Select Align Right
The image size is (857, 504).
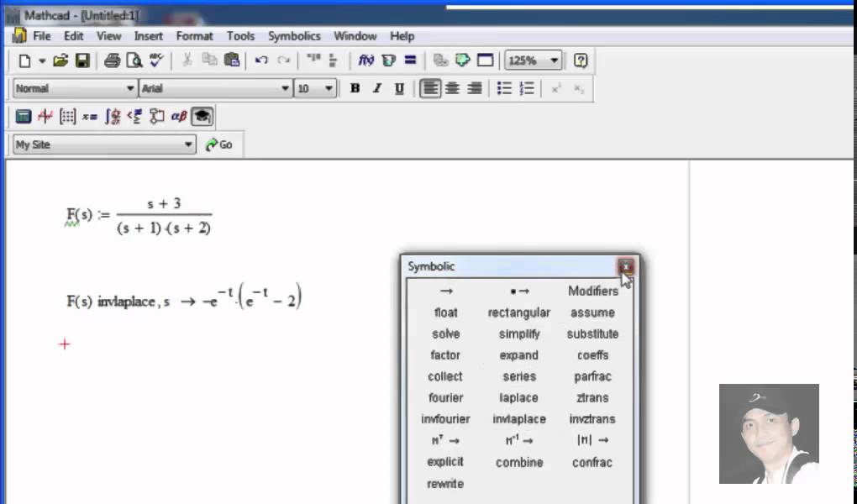point(475,88)
